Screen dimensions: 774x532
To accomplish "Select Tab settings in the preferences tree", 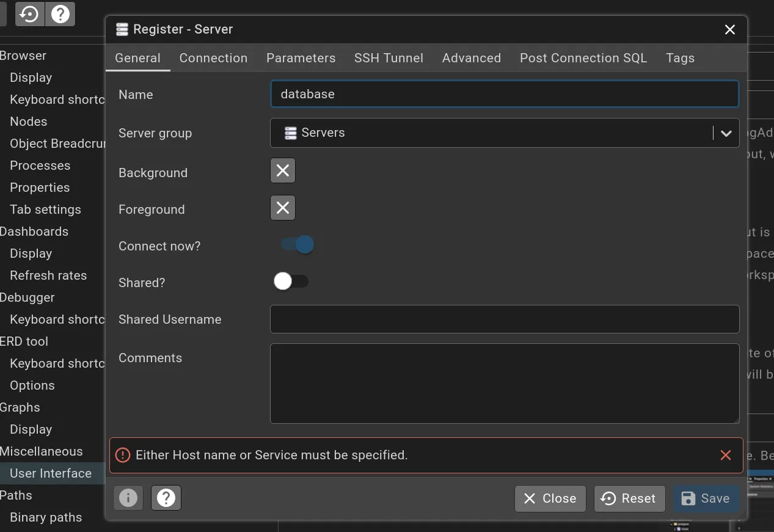I will pos(45,210).
